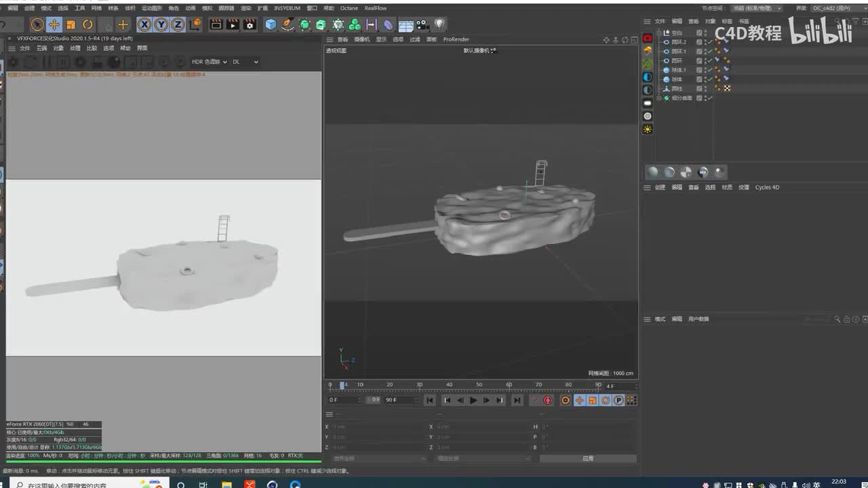Screen dimensions: 868x488
Task: Toggle the X axis lock
Action: pos(144,25)
